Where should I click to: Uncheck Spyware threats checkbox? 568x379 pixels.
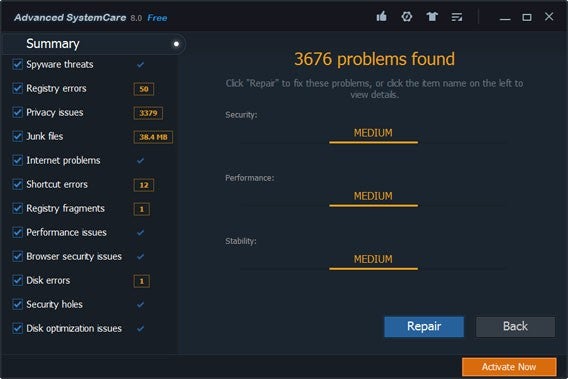pos(17,64)
